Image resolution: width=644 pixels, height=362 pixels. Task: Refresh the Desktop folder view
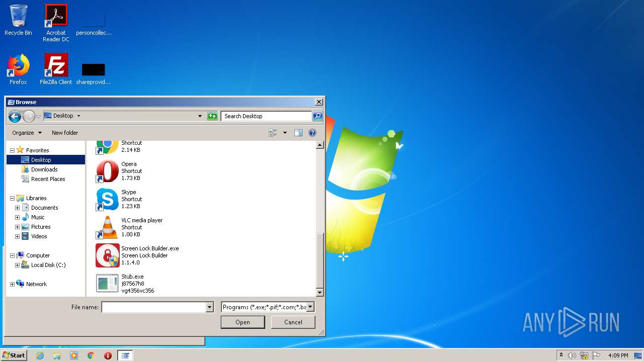212,116
